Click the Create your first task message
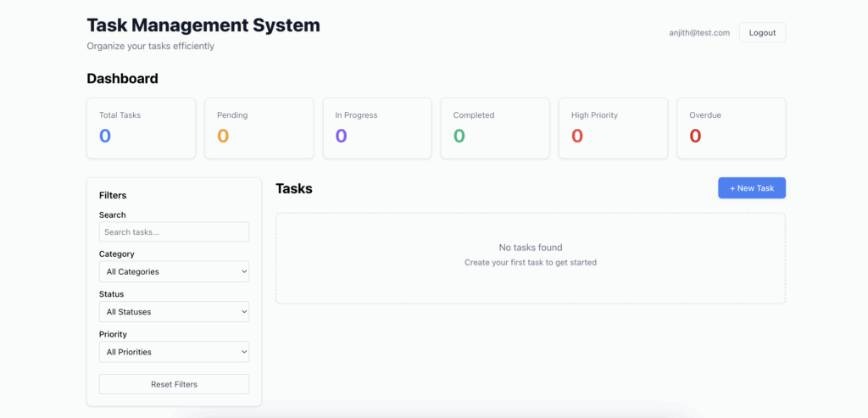The width and height of the screenshot is (868, 418). coord(531,263)
